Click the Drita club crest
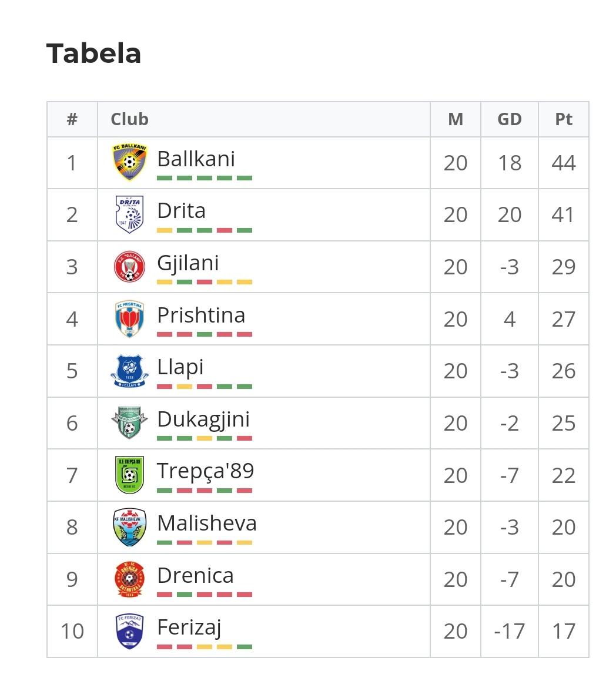616x698 pixels. pyautogui.click(x=129, y=214)
